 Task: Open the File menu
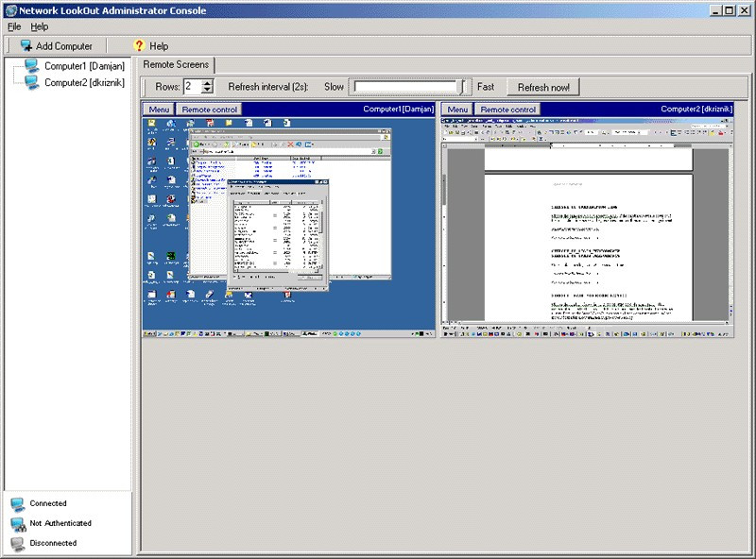click(14, 26)
